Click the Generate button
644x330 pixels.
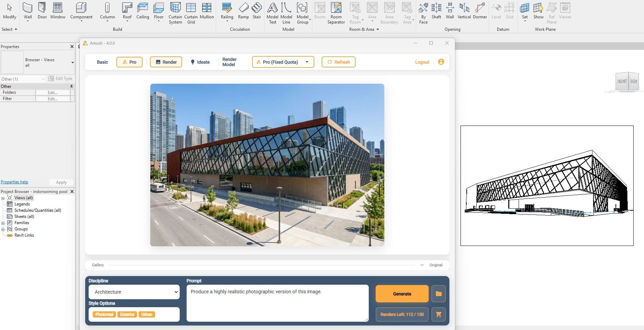point(402,294)
